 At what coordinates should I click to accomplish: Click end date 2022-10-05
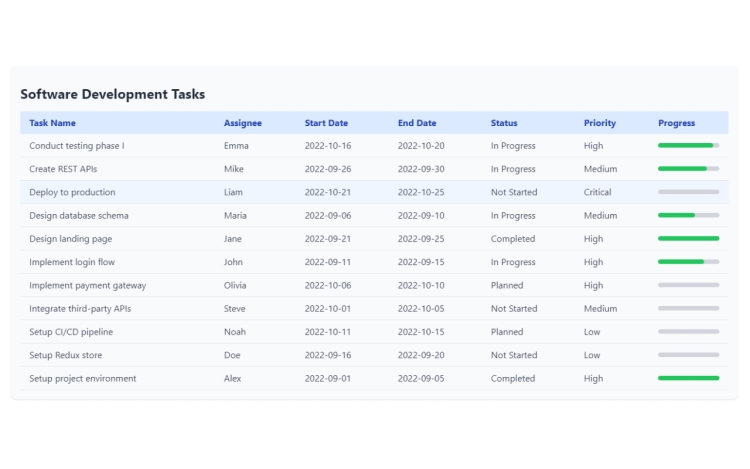[x=421, y=309]
